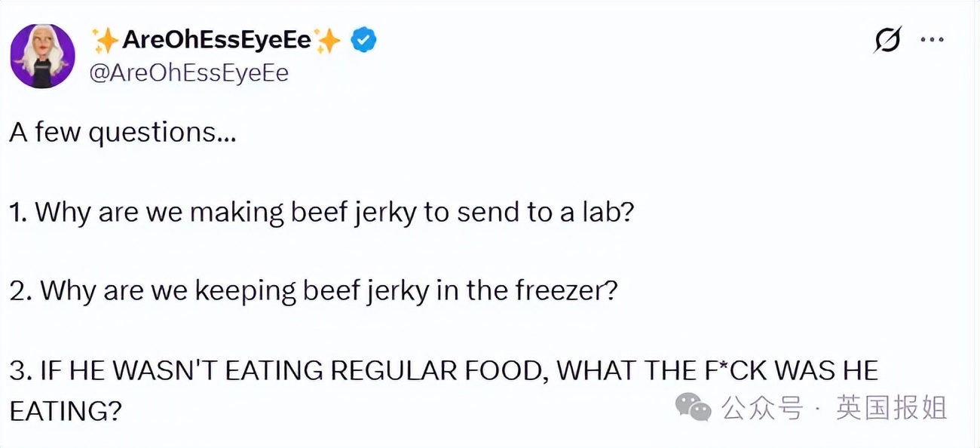Click the sparkle emoji after the display name

pyautogui.click(x=328, y=41)
